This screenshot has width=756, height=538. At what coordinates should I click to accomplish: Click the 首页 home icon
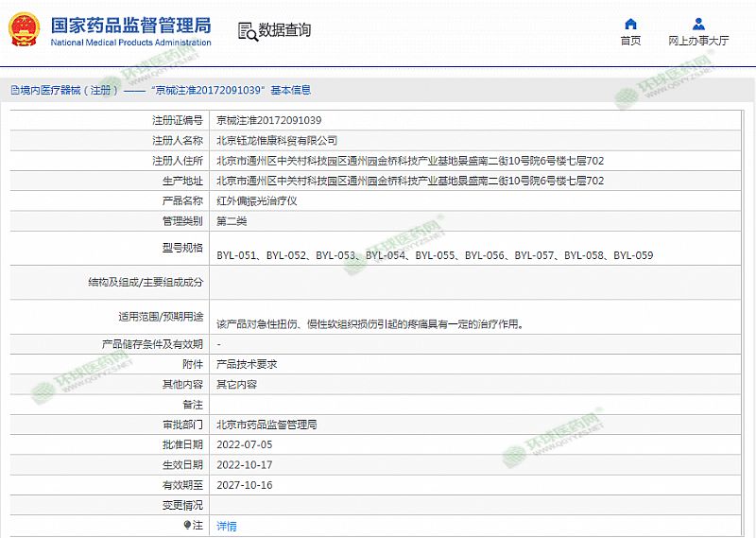[x=630, y=24]
